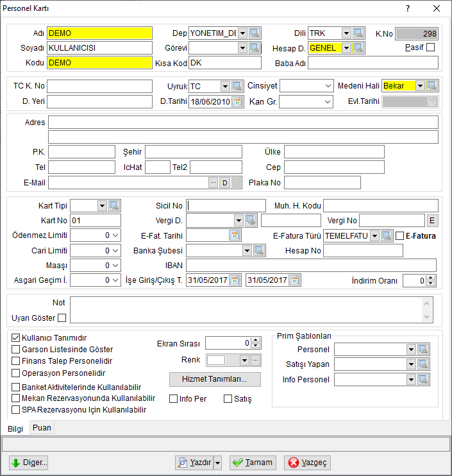The image size is (452, 476).
Task: Switch to the Puan tab
Action: (x=42, y=428)
